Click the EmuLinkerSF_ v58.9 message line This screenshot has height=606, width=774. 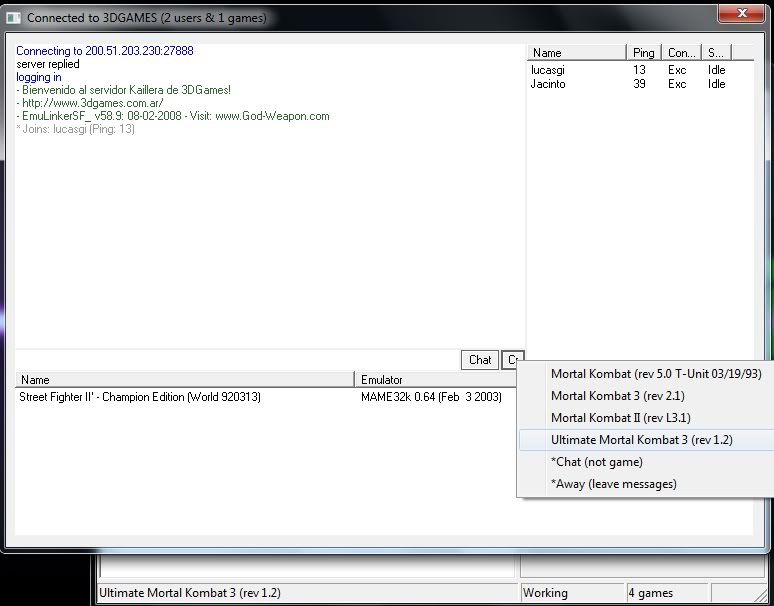point(172,116)
